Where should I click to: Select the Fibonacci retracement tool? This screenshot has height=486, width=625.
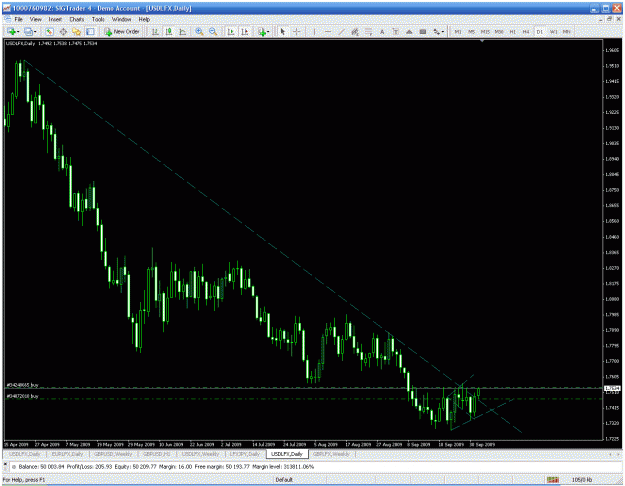pyautogui.click(x=368, y=31)
